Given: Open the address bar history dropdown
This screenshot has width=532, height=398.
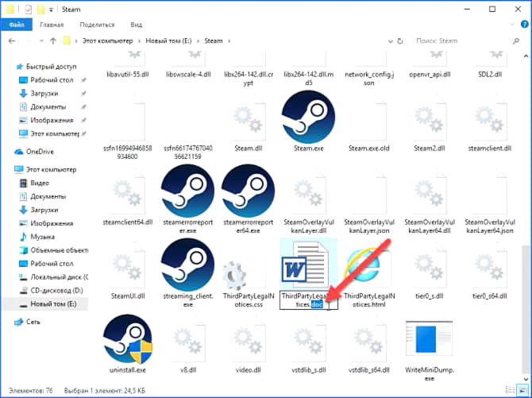Looking at the screenshot, I should pyautogui.click(x=391, y=41).
